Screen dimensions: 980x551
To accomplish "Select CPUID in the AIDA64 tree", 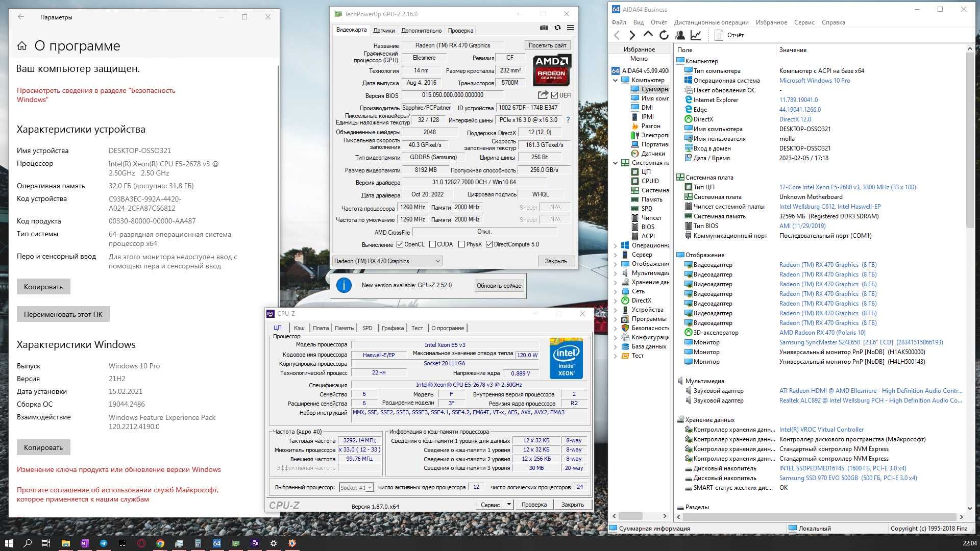I will pos(650,181).
